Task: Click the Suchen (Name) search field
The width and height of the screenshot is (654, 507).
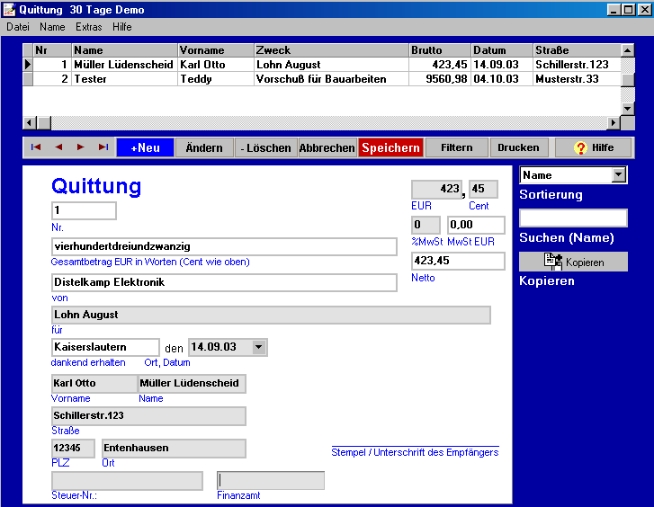Action: click(573, 218)
